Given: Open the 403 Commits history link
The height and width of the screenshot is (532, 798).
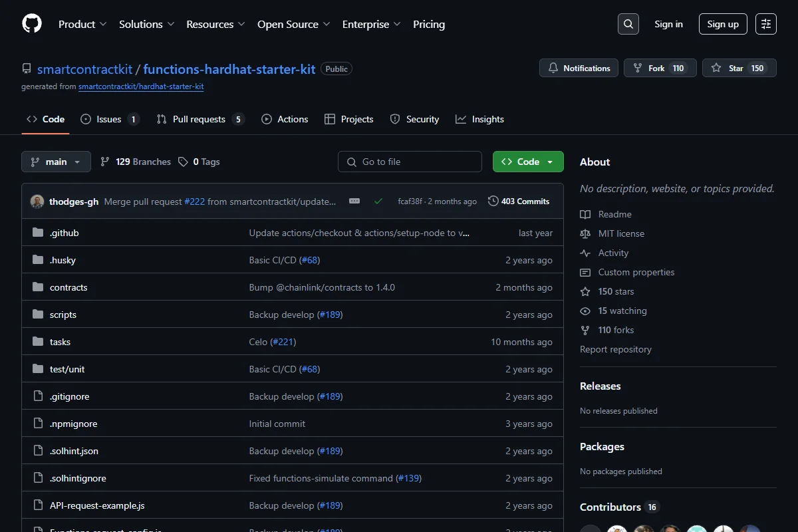Looking at the screenshot, I should pyautogui.click(x=519, y=201).
